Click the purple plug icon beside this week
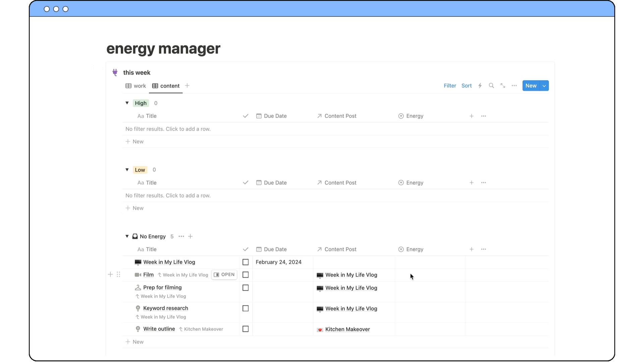Image resolution: width=644 pixels, height=362 pixels. click(115, 72)
